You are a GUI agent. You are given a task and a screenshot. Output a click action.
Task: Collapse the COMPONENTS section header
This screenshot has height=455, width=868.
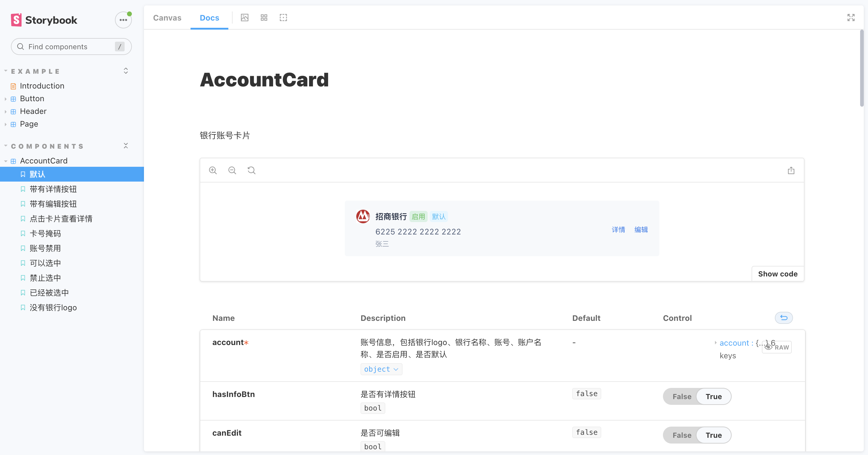47,146
